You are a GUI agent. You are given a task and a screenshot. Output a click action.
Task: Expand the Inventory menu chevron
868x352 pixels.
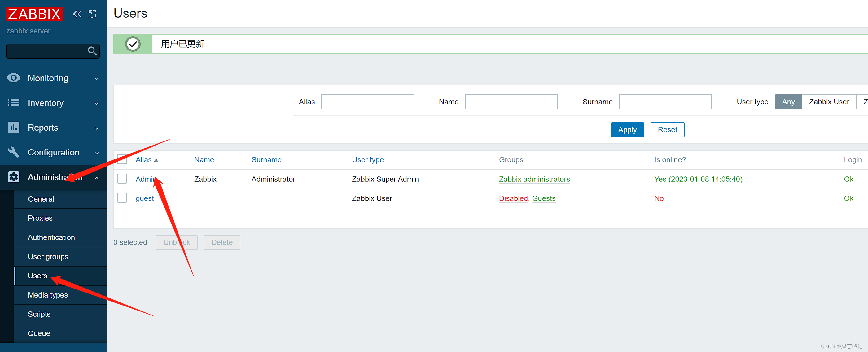tap(97, 103)
